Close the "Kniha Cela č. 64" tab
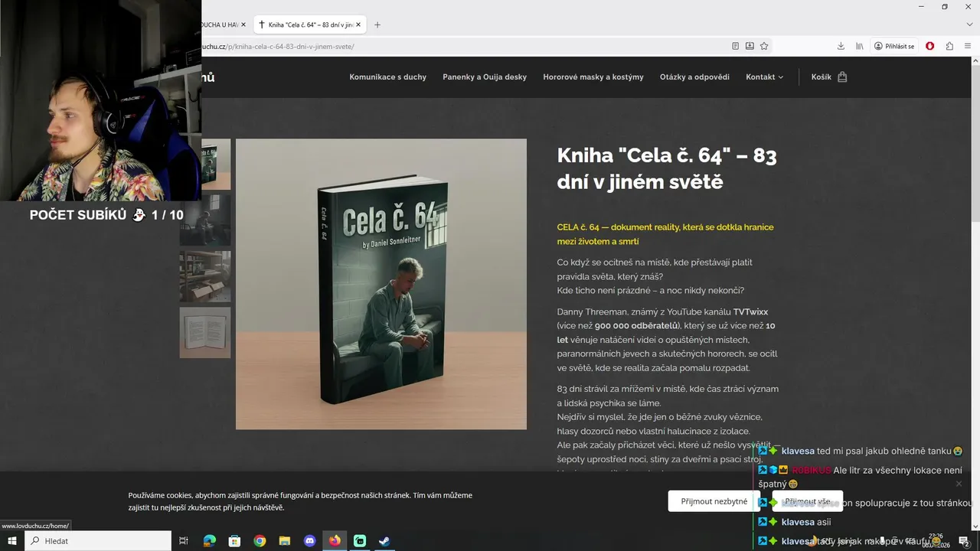The height and width of the screenshot is (551, 980). [358, 24]
